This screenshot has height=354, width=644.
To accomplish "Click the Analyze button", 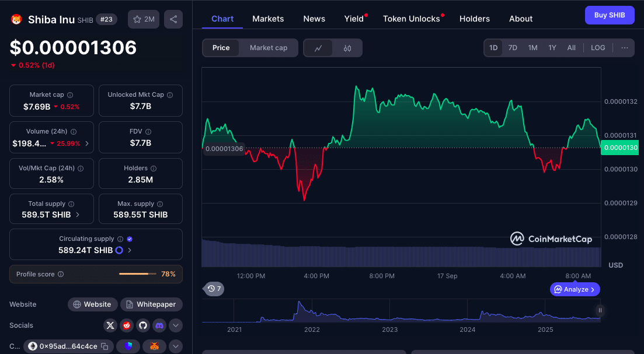I will [575, 289].
